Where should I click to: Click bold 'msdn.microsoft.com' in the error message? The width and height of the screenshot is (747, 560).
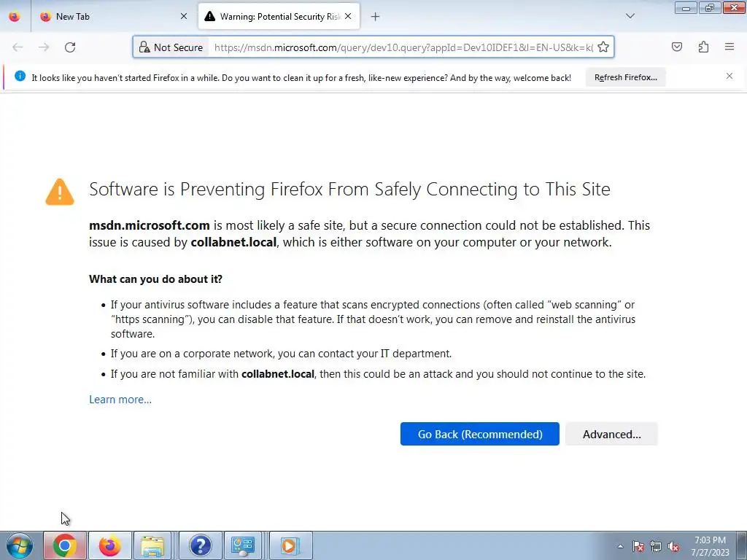tap(150, 225)
